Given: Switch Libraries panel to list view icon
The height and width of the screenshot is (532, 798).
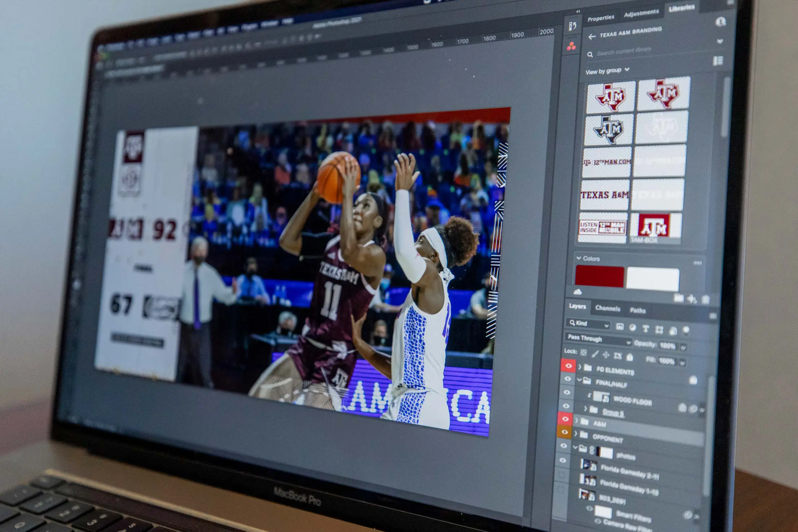Looking at the screenshot, I should pos(718,60).
